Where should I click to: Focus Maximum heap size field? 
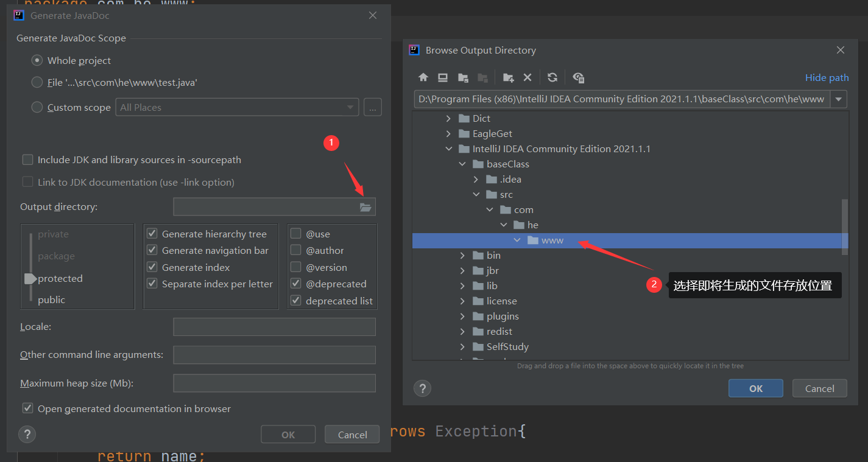[274, 383]
